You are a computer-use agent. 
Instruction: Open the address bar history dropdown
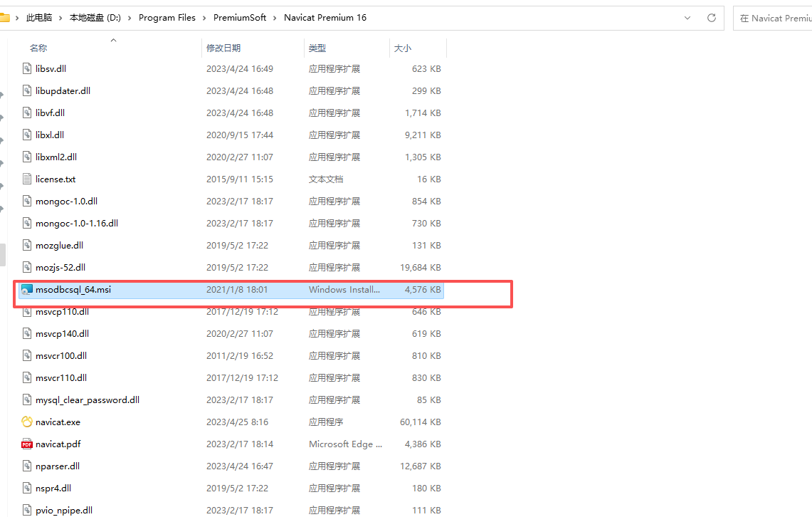(x=687, y=18)
